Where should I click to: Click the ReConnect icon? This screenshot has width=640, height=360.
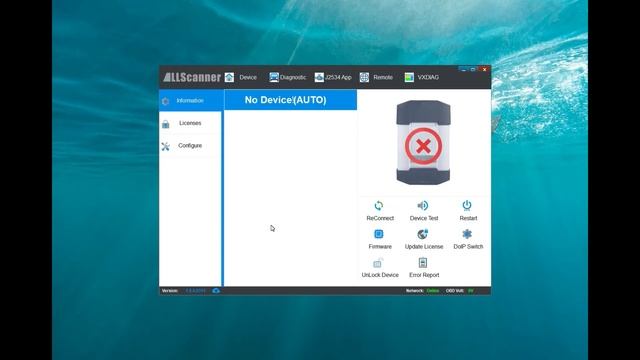click(x=379, y=206)
